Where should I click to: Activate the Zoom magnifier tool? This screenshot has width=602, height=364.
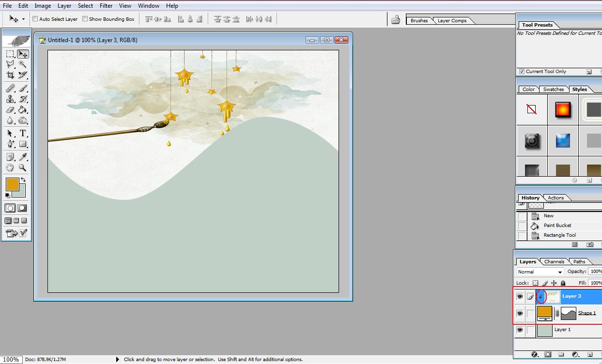click(x=23, y=167)
